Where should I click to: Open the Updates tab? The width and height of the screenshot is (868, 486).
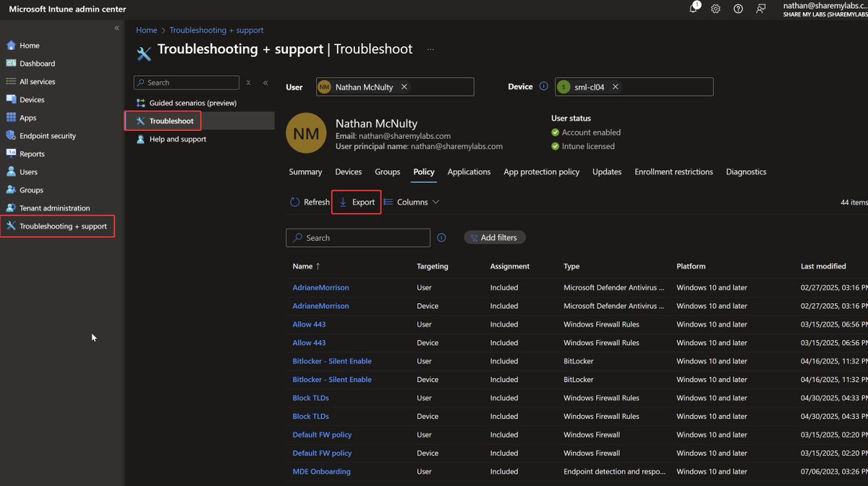click(607, 172)
